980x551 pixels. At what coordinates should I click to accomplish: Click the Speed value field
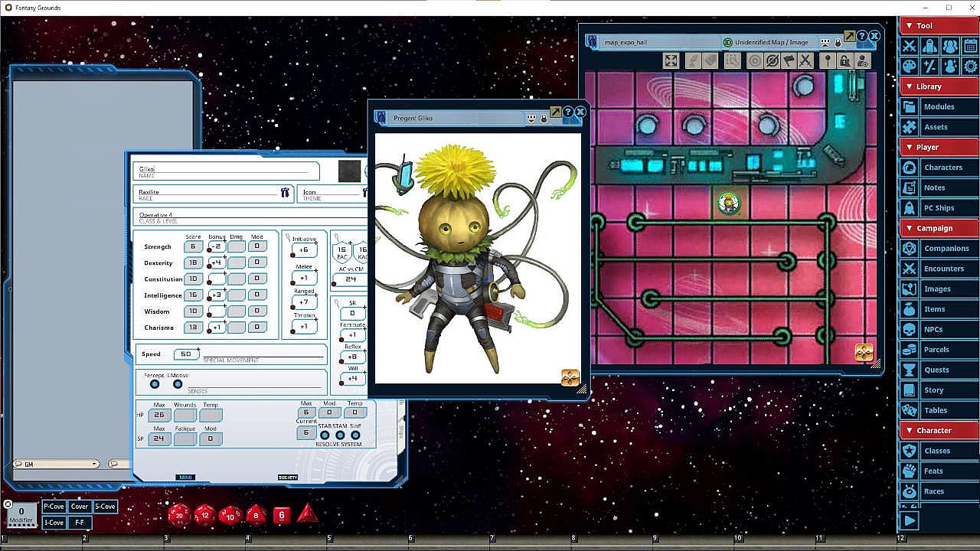[186, 354]
